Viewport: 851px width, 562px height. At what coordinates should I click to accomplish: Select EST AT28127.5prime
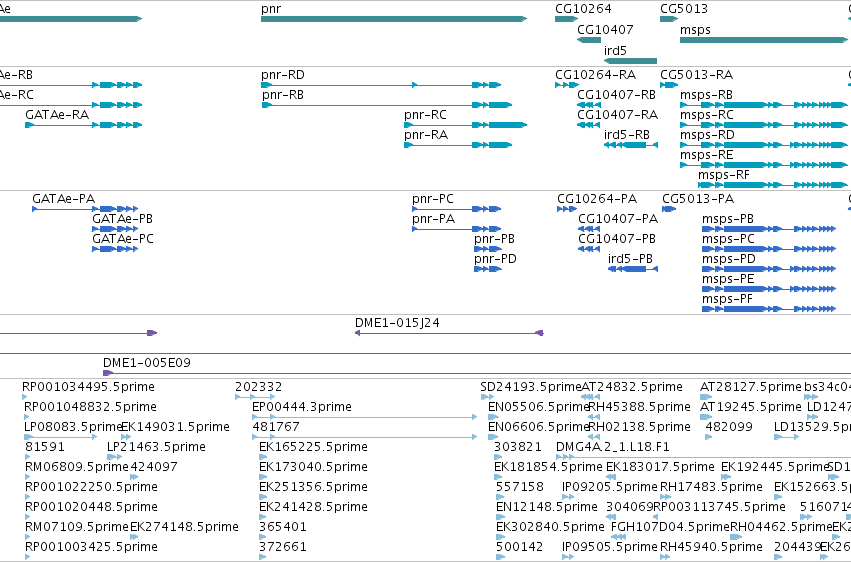(706, 397)
